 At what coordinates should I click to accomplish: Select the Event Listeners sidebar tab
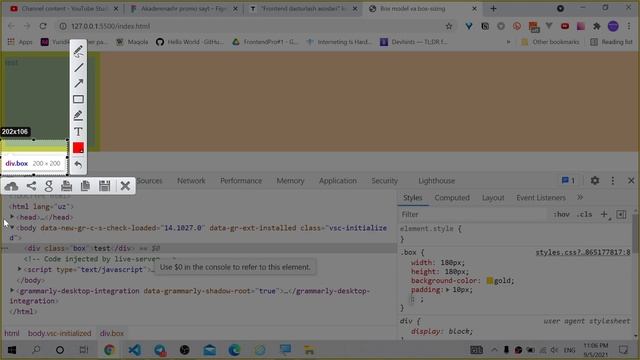541,198
